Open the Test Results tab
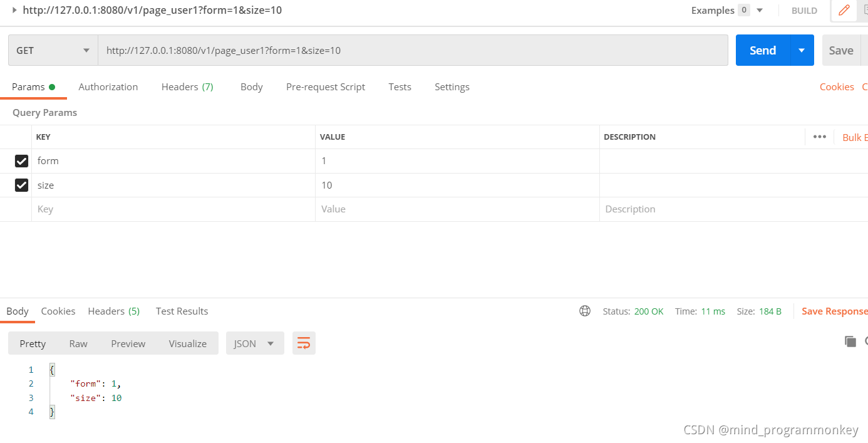This screenshot has width=868, height=443. point(182,311)
